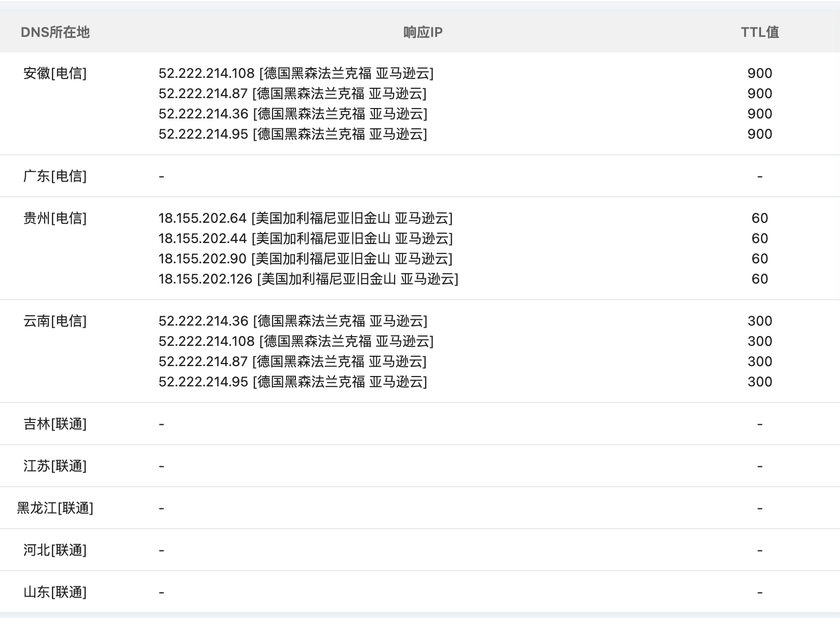This screenshot has width=840, height=618.
Task: Select the 河北[联通] location label
Action: [55, 550]
